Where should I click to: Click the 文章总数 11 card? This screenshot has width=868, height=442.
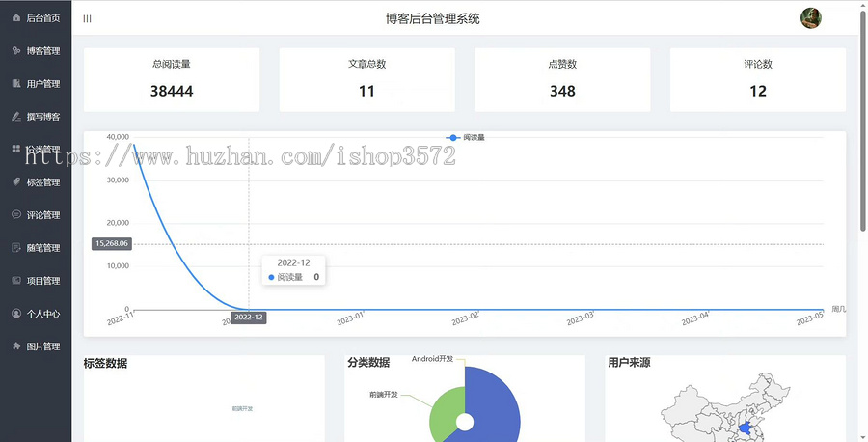coord(367,79)
